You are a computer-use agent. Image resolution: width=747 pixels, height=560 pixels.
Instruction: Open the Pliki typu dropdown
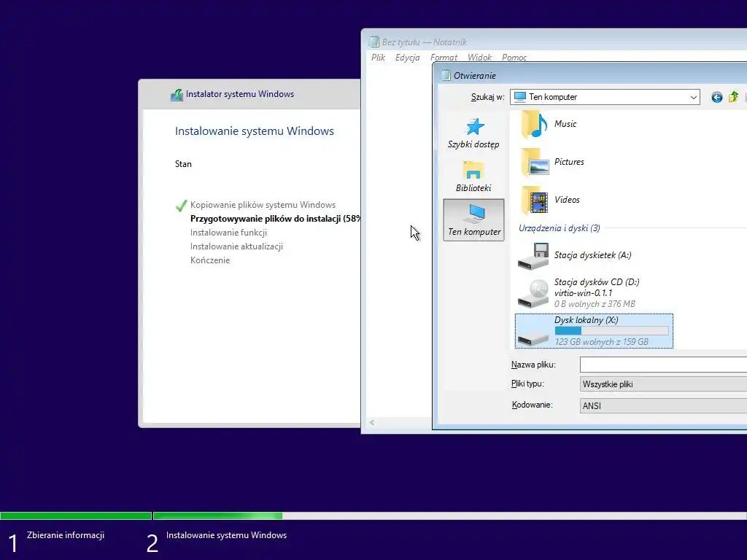[663, 384]
